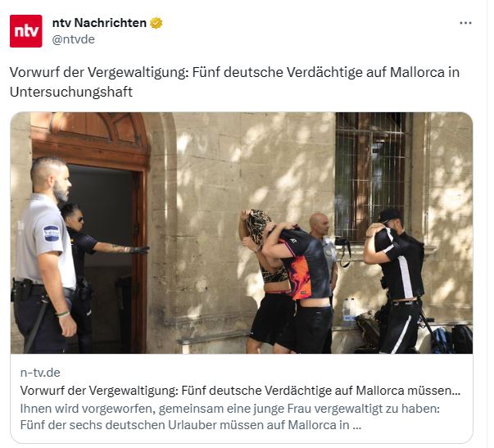494x448 pixels.
Task: Click the n-tv.de domain link
Action: point(40,373)
